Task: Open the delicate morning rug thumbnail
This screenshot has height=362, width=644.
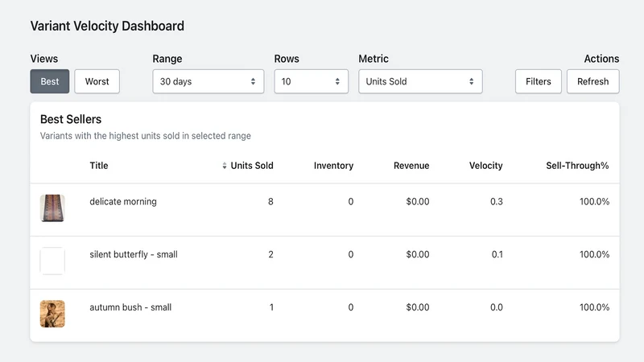Action: 52,208
